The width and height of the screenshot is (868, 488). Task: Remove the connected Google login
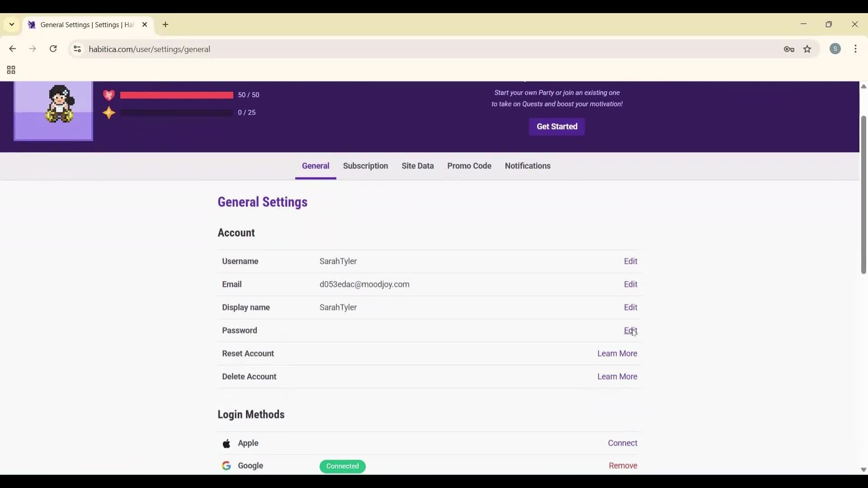pyautogui.click(x=623, y=465)
